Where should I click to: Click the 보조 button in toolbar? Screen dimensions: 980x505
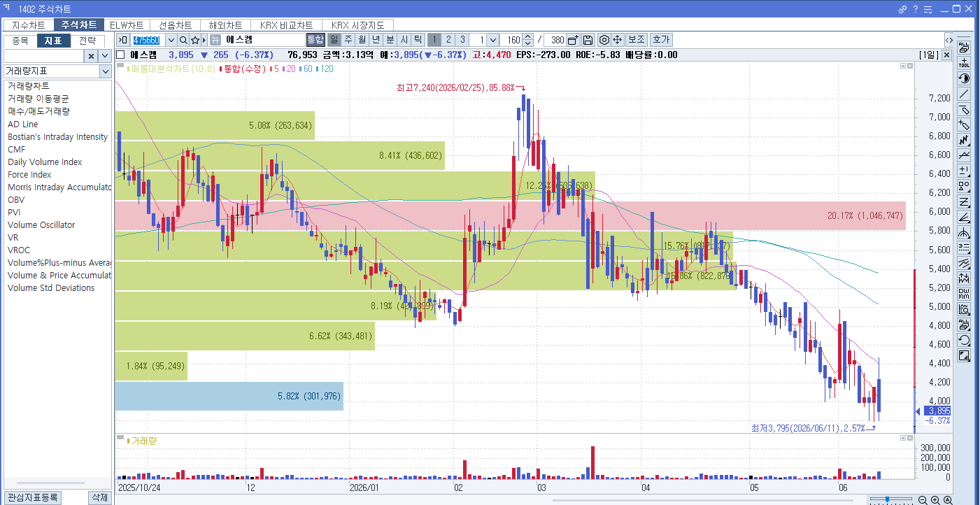[636, 40]
